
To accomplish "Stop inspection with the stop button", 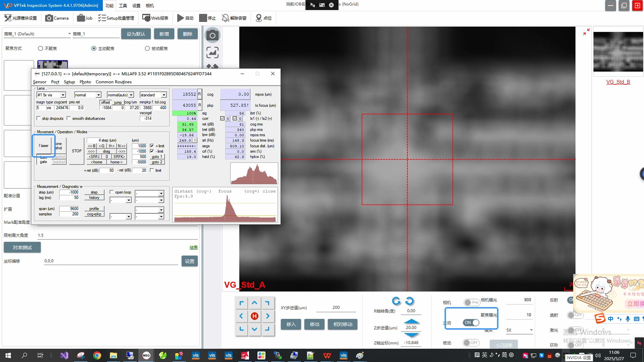I will click(208, 18).
